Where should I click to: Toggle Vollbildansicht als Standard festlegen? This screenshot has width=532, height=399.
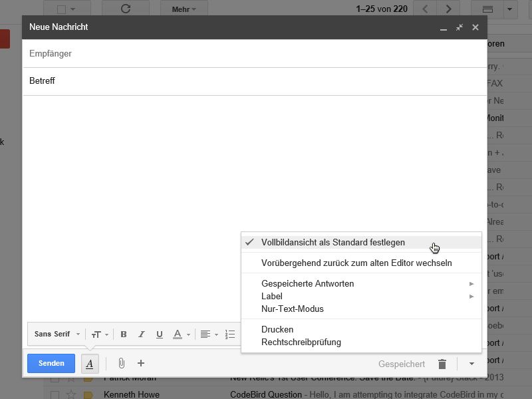(x=361, y=242)
